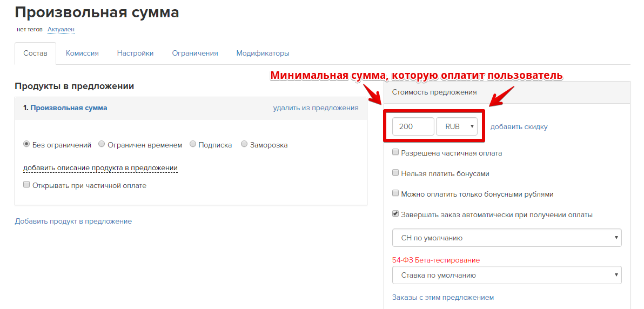Viewport: 644px width, 309px height.
Task: Uncheck Завершать заказ автоматически при получении оплаты
Action: 395,214
